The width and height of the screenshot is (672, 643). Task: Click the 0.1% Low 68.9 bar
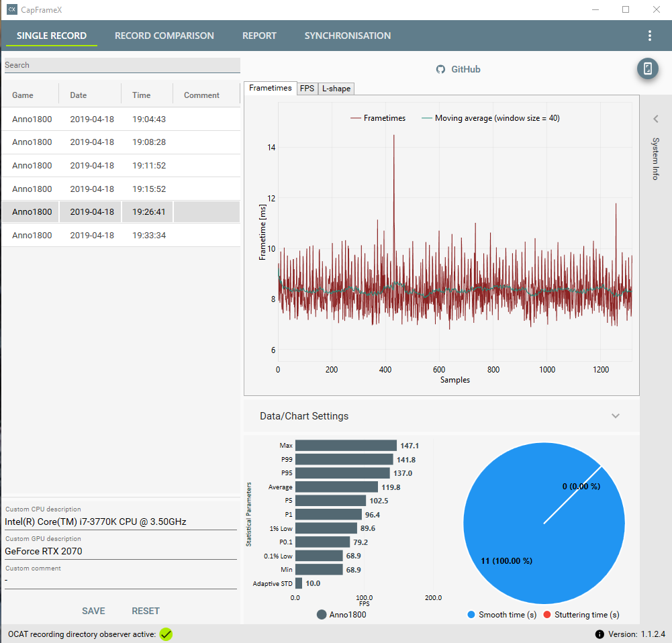(319, 556)
